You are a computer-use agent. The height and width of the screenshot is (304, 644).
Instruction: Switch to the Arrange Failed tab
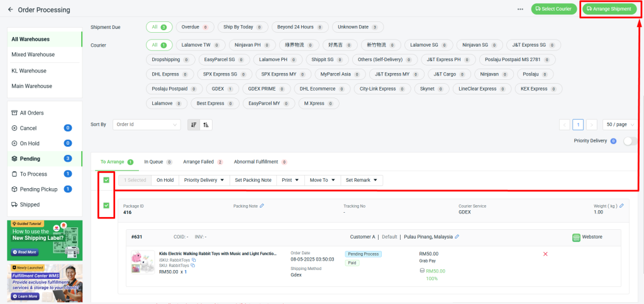point(203,162)
